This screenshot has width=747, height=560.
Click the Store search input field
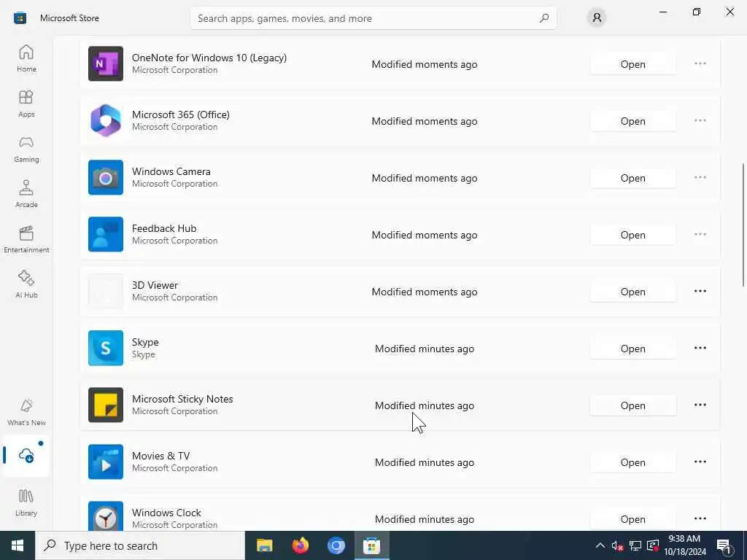click(x=373, y=18)
